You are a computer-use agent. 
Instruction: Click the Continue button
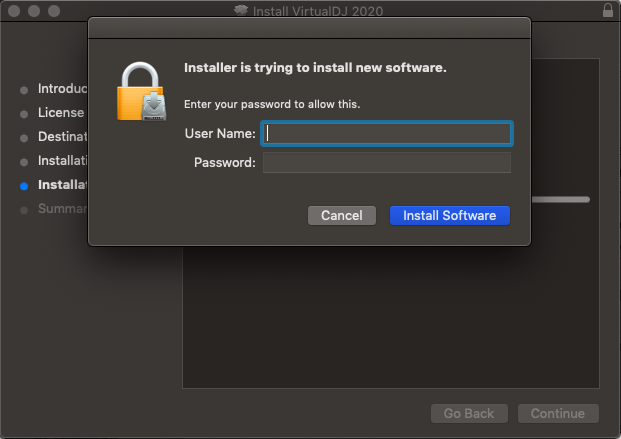558,413
